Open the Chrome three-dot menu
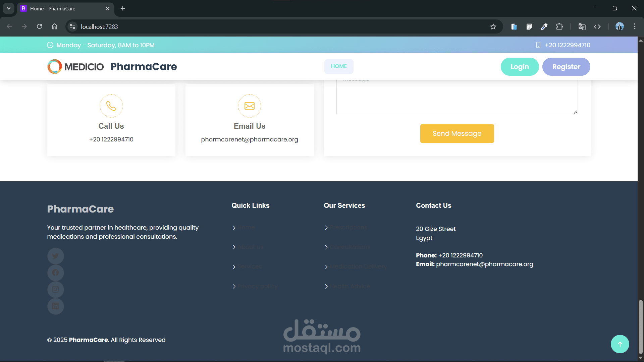The image size is (644, 362). 635,26
